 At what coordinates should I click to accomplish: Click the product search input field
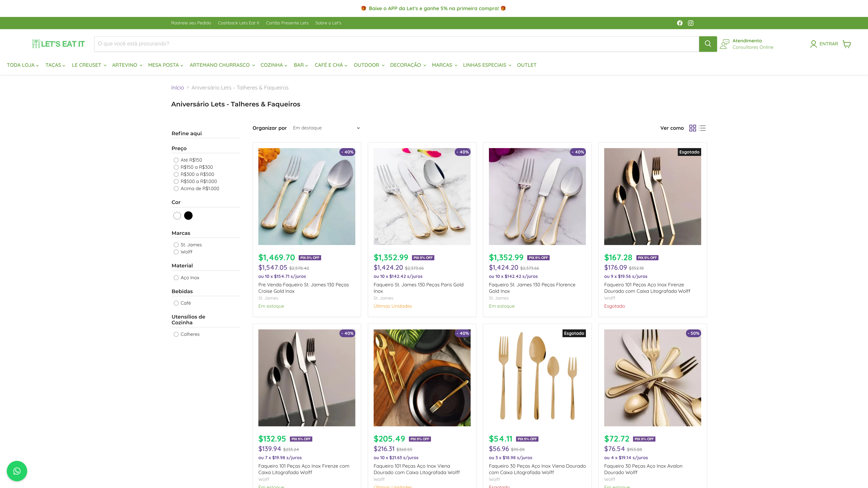396,44
